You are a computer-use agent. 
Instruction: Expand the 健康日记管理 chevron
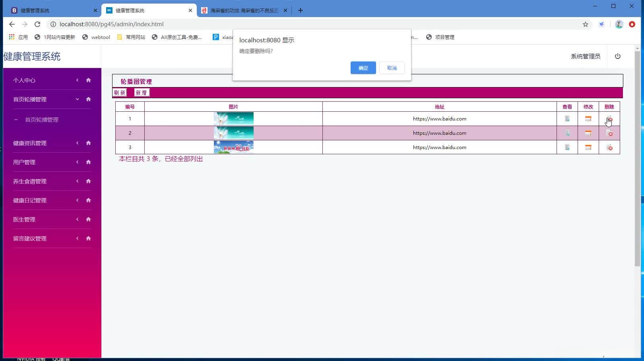click(77, 200)
